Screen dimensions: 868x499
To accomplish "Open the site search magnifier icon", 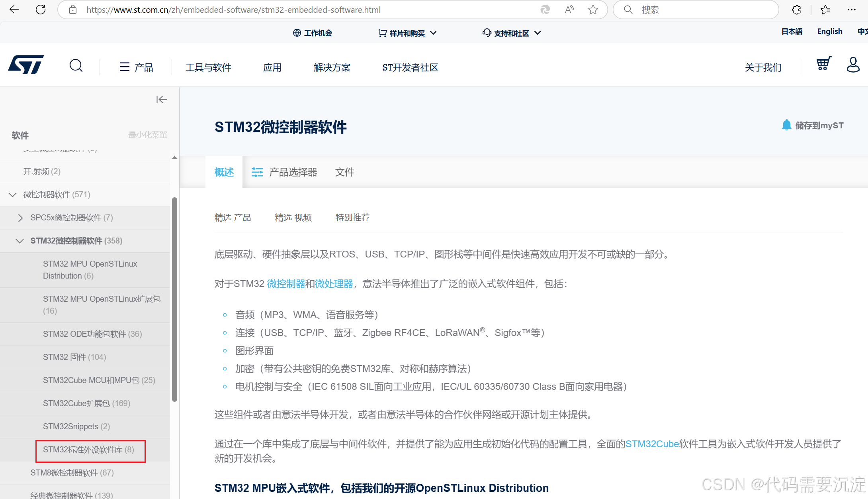I will click(x=76, y=66).
